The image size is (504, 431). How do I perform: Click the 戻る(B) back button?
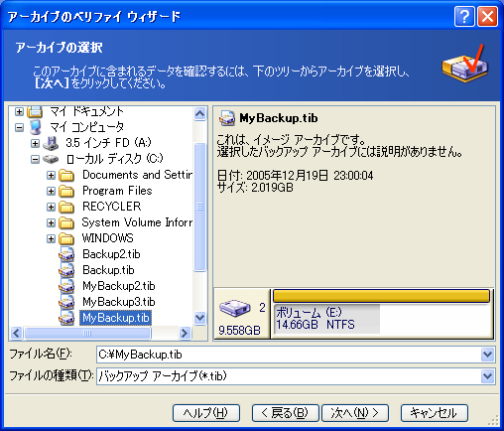pos(286,413)
